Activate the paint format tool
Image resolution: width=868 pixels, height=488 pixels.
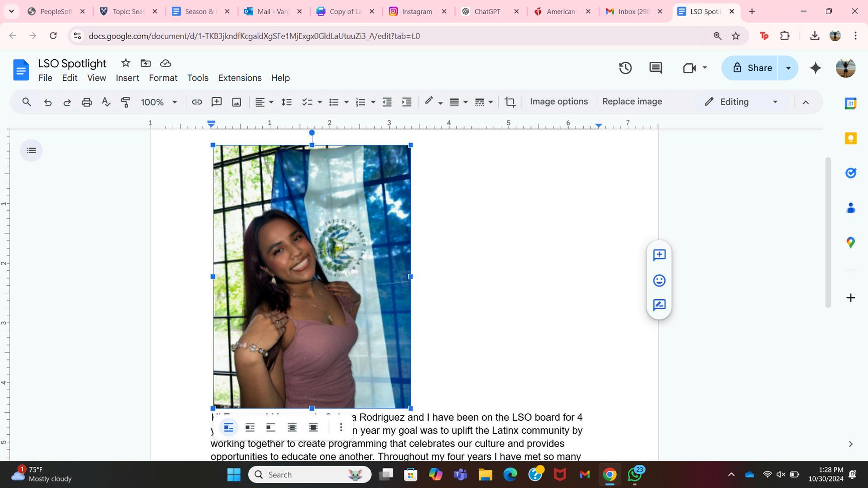(126, 102)
